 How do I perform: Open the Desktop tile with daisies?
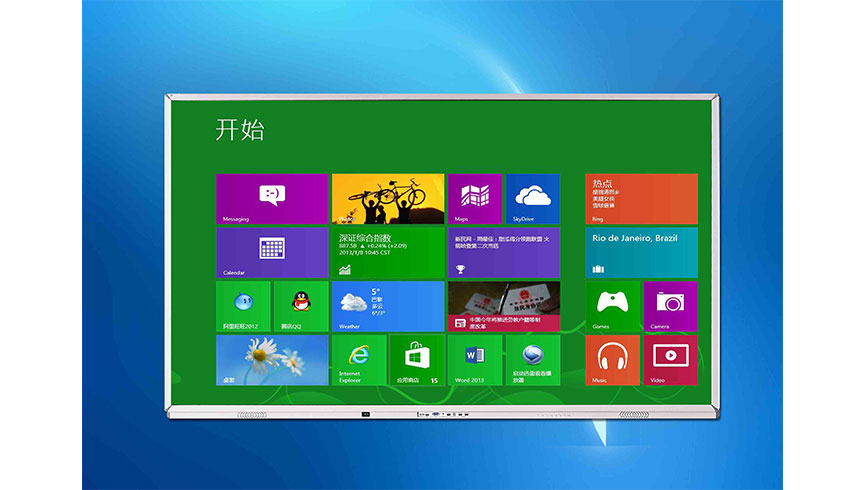[272, 360]
